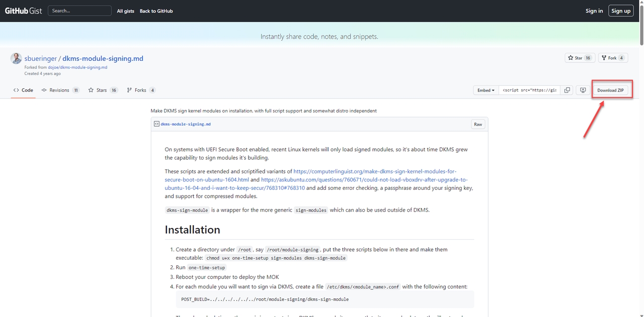644x317 pixels.
Task: Click the Download ZIP button
Action: 610,90
